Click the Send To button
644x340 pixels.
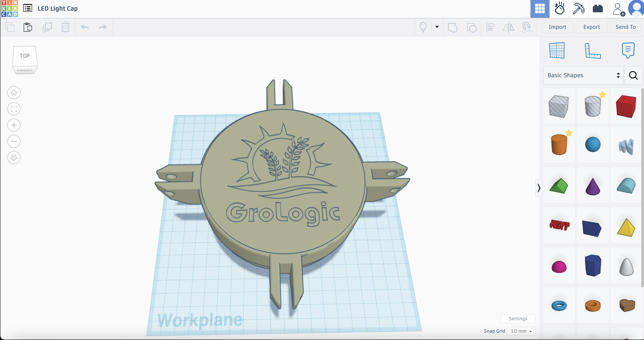626,27
